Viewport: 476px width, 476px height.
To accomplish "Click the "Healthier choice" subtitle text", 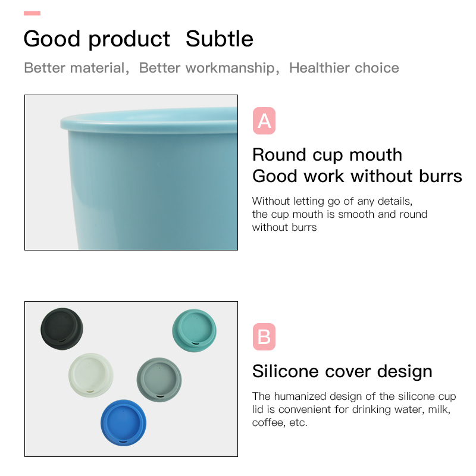I will (x=344, y=68).
